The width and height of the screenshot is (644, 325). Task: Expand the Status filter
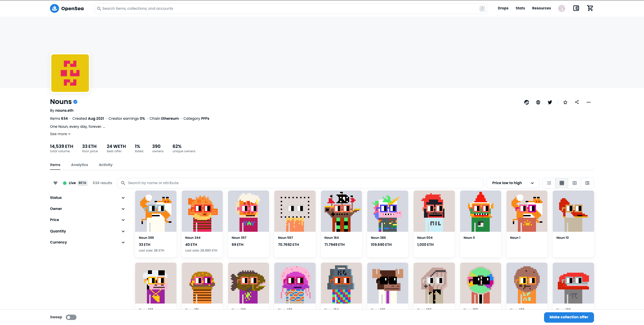click(x=87, y=198)
